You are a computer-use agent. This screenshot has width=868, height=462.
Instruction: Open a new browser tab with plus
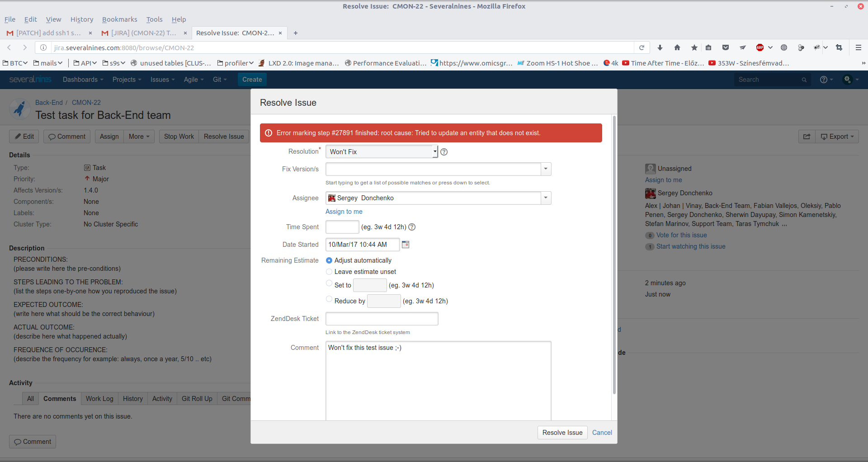pyautogui.click(x=296, y=33)
